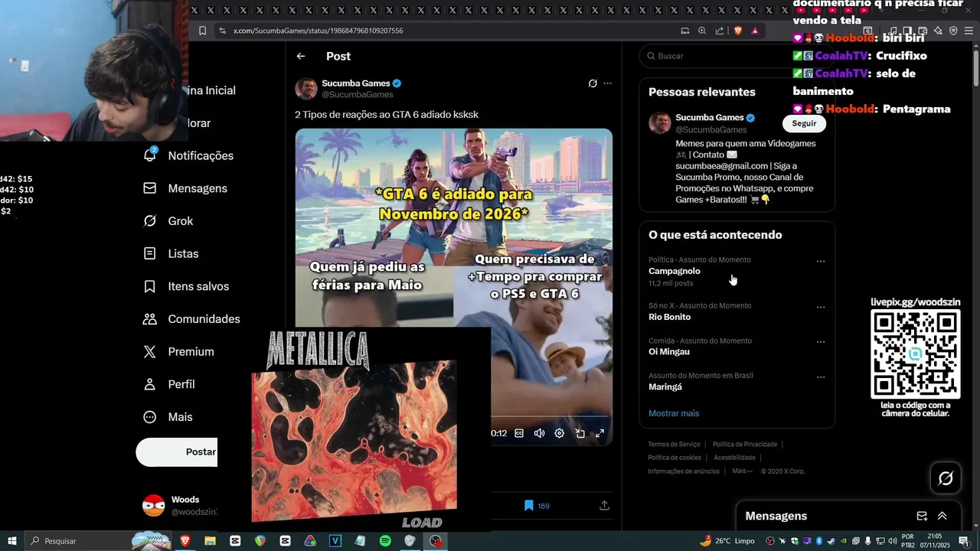Viewport: 980px width, 551px height.
Task: Open browser share icon in address bar
Action: [720, 31]
